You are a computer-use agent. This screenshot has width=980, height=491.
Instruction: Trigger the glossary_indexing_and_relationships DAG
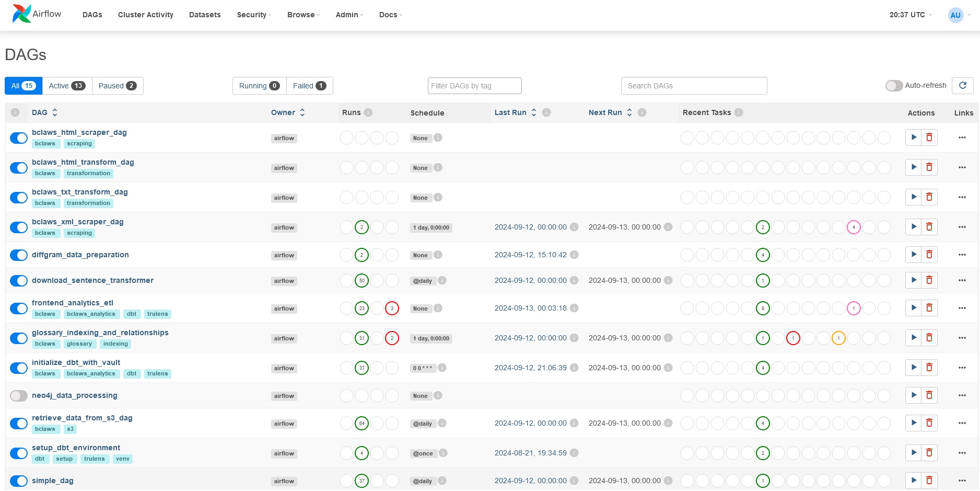point(914,338)
